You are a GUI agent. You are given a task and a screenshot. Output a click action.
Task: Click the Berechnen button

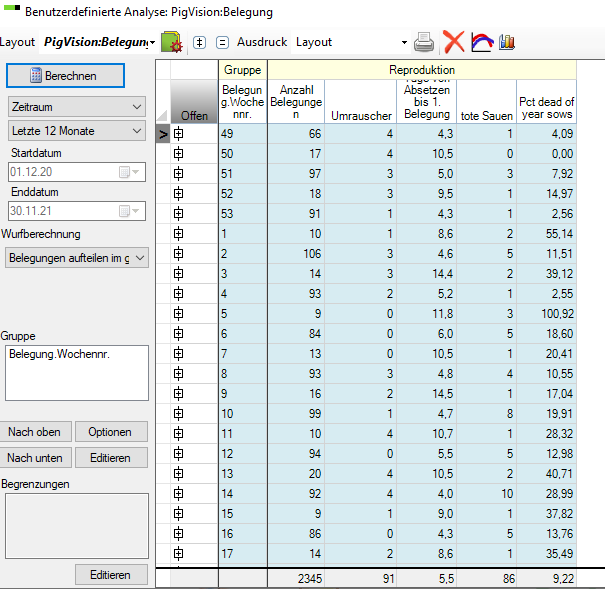click(x=66, y=76)
